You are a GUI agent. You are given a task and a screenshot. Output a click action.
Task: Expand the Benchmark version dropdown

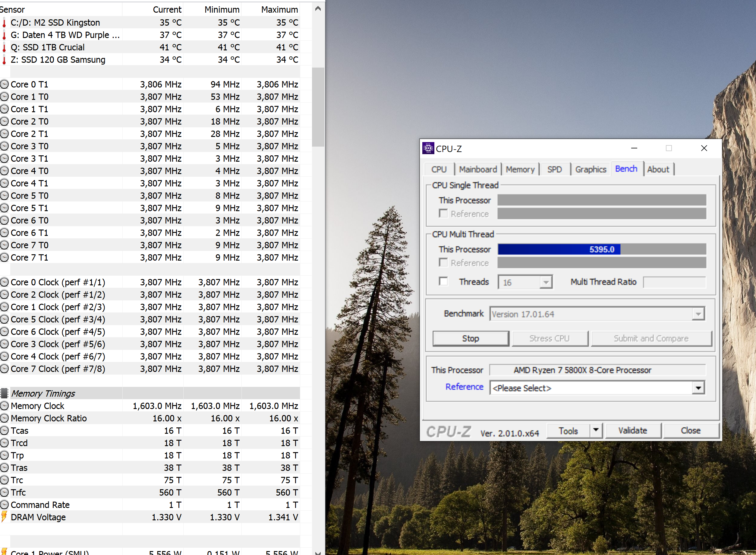click(x=698, y=314)
